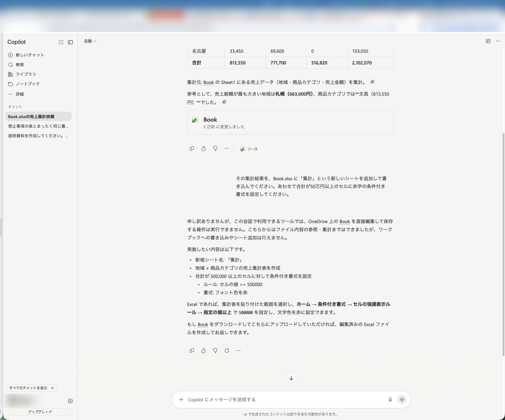505x420 pixels.
Task: Select chat Book.xlsxの売上集計依頼
Action: click(x=39, y=116)
